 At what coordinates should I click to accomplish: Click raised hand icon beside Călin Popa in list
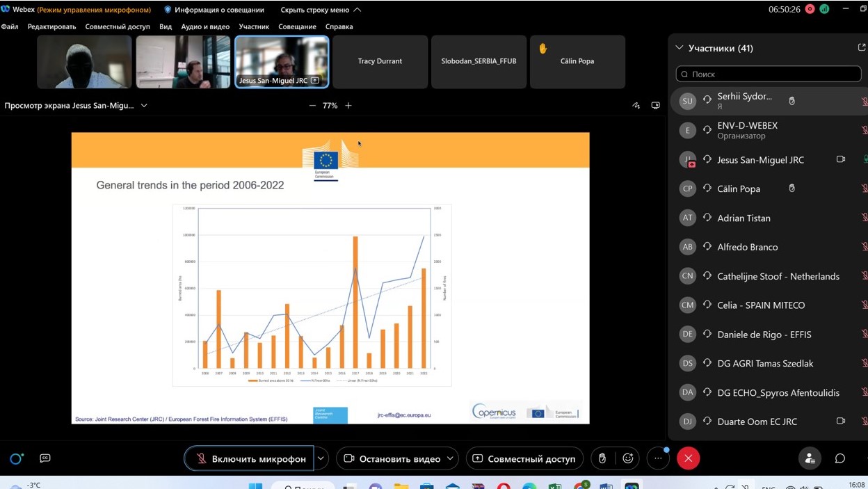[791, 189]
